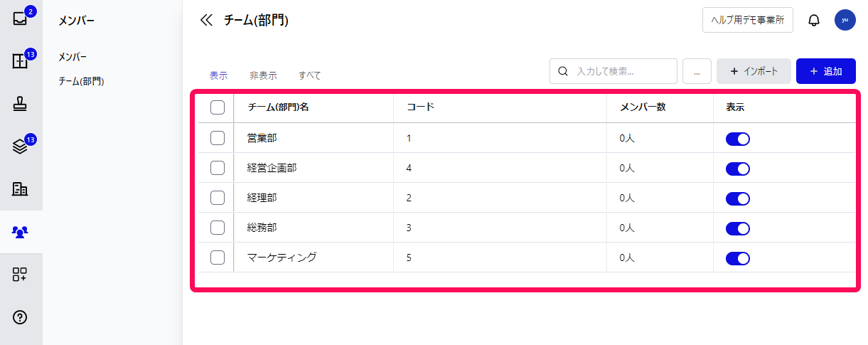The height and width of the screenshot is (345, 868).
Task: Open the more options ellipsis button
Action: point(697,71)
